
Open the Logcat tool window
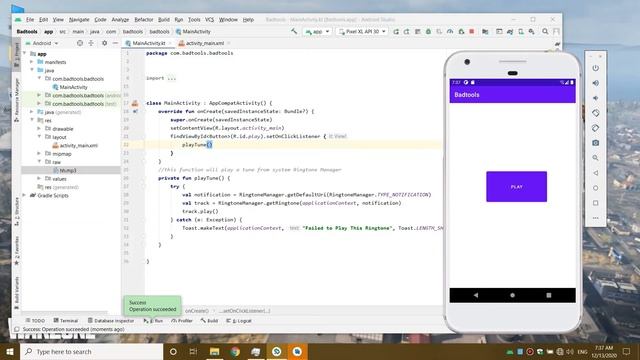(239, 321)
